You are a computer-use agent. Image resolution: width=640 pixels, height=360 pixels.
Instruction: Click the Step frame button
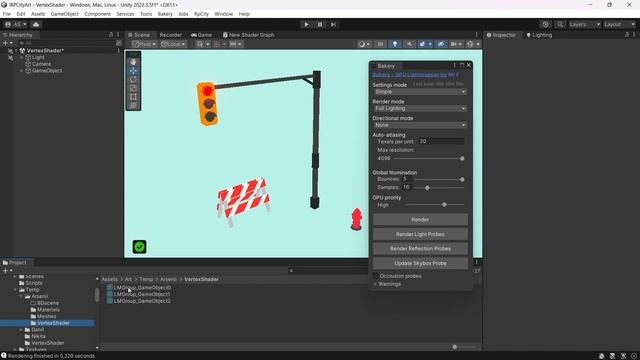coord(333,24)
